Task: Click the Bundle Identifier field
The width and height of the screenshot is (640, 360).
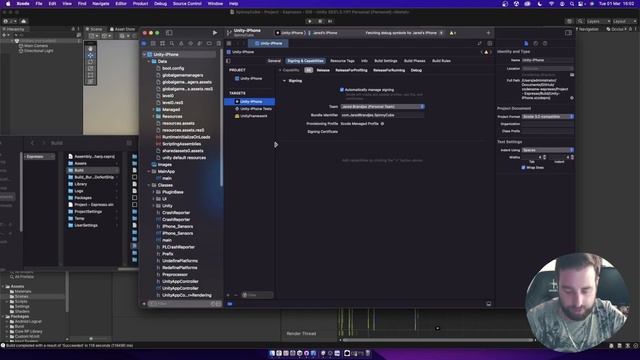Action: [x=382, y=115]
